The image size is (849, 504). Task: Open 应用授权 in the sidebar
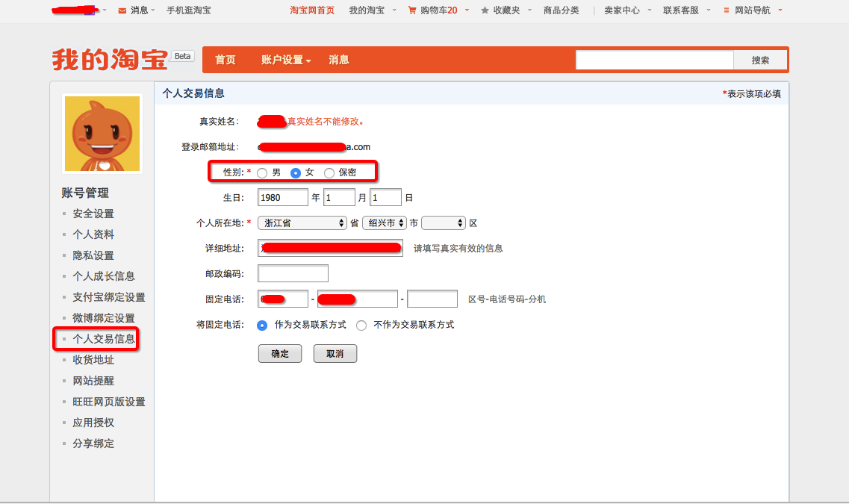coord(93,423)
